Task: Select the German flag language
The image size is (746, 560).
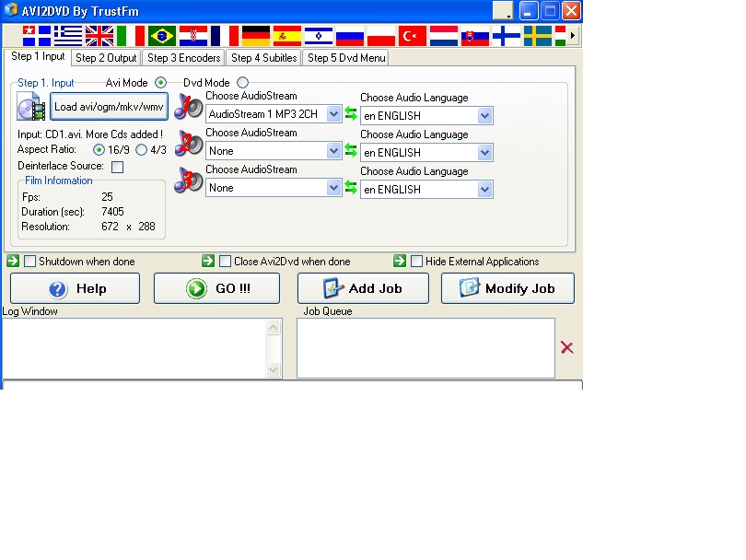Action: point(256,36)
